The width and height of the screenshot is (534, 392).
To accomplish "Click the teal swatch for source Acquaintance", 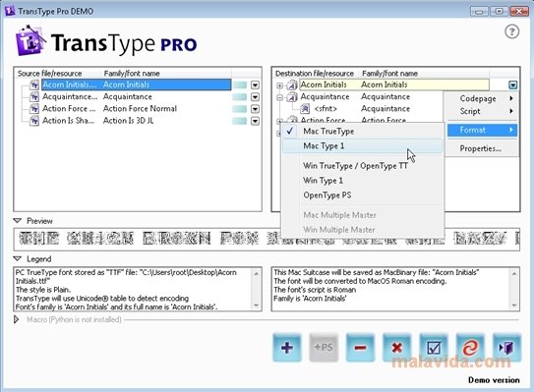I will pos(240,97).
